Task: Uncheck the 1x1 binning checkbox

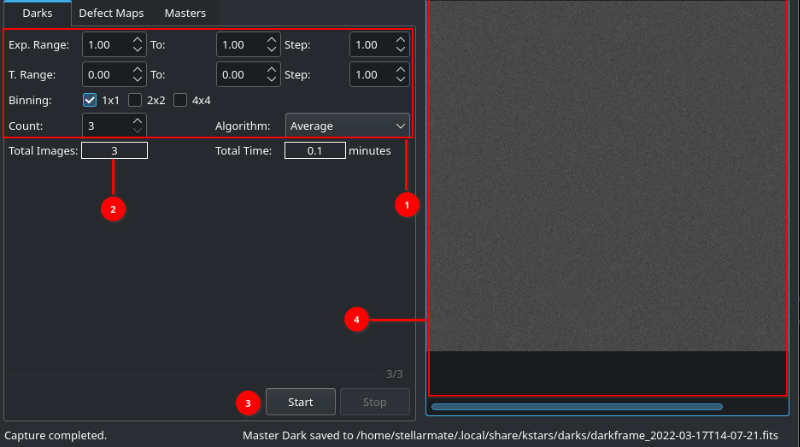Action: 90,100
